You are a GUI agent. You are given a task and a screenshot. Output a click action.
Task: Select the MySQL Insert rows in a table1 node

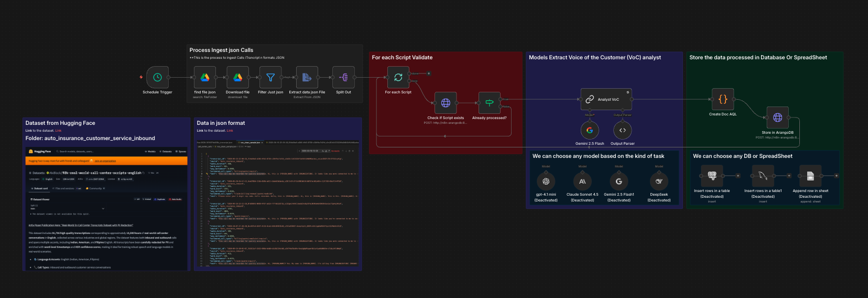point(763,176)
